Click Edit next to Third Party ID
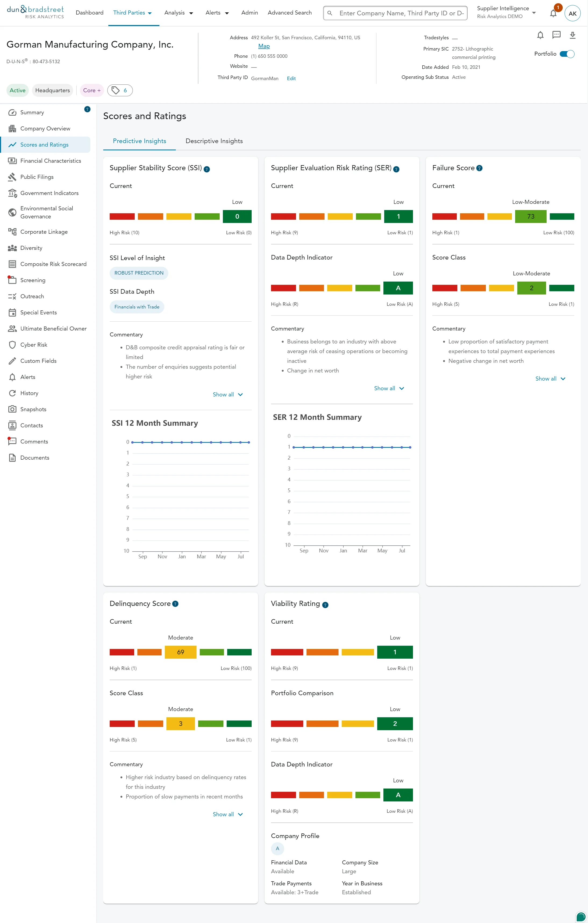The image size is (588, 923). (291, 79)
